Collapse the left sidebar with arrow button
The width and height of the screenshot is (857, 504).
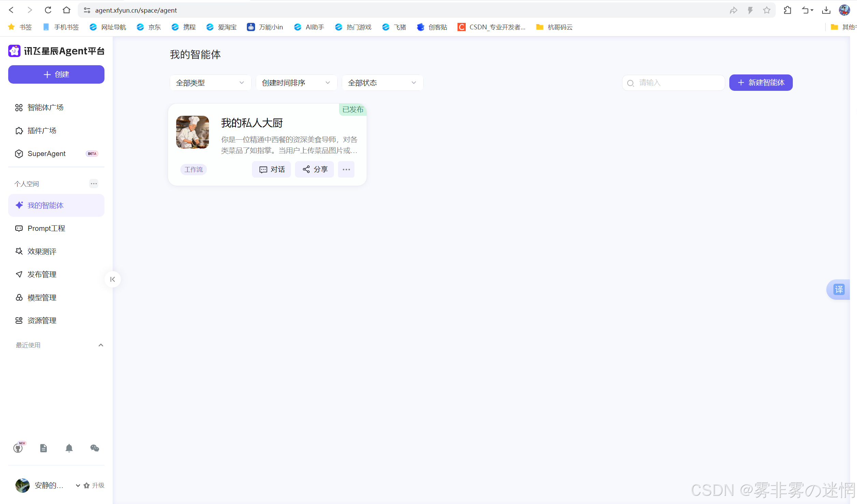113,279
